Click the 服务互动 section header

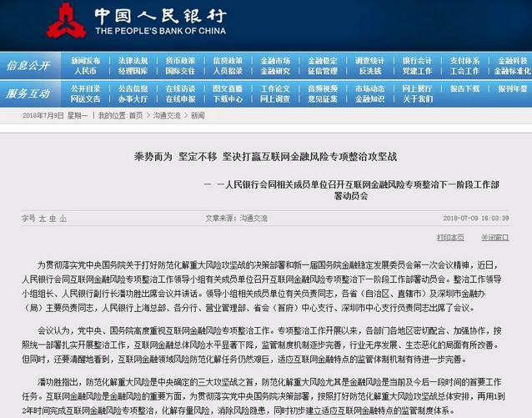[x=28, y=93]
